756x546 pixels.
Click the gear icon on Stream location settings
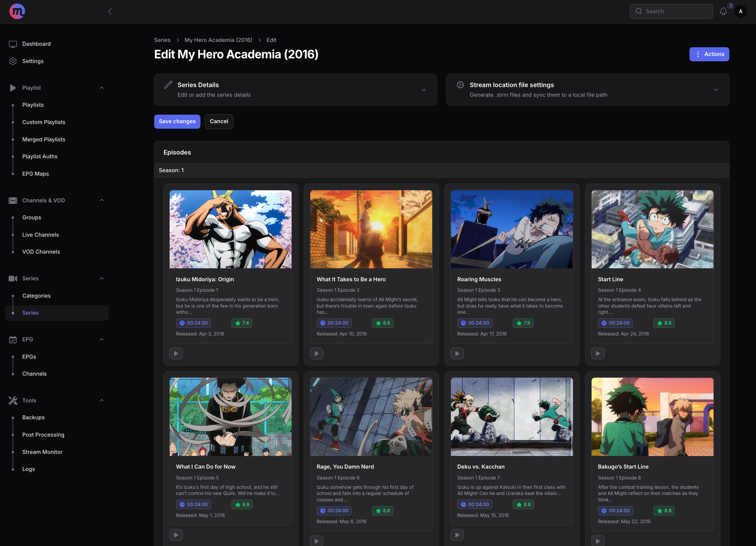coord(460,85)
